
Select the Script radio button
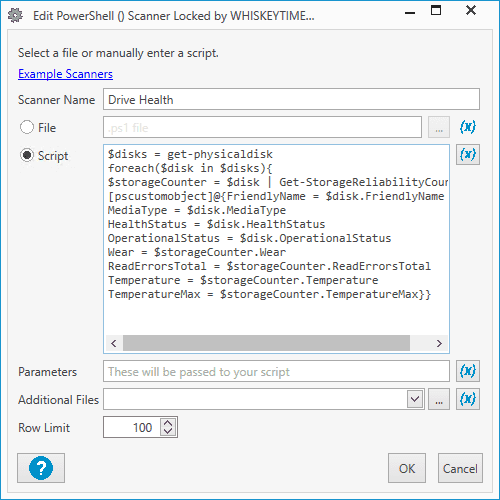tap(27, 155)
